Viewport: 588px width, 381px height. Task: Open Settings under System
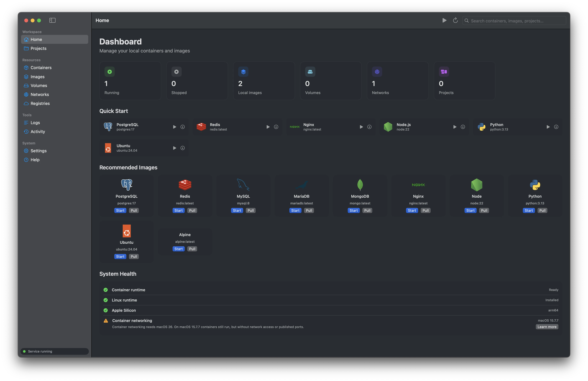click(x=55, y=151)
